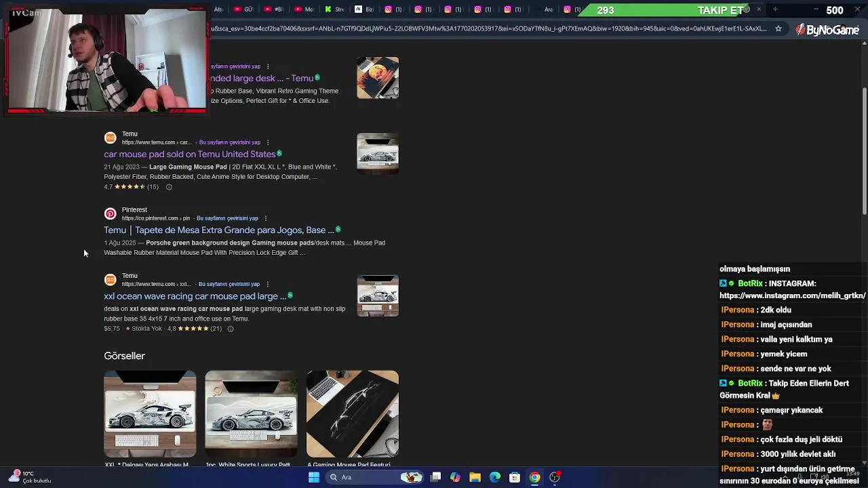This screenshot has height=488, width=868.
Task: Open the Windows Start menu
Action: [x=313, y=477]
